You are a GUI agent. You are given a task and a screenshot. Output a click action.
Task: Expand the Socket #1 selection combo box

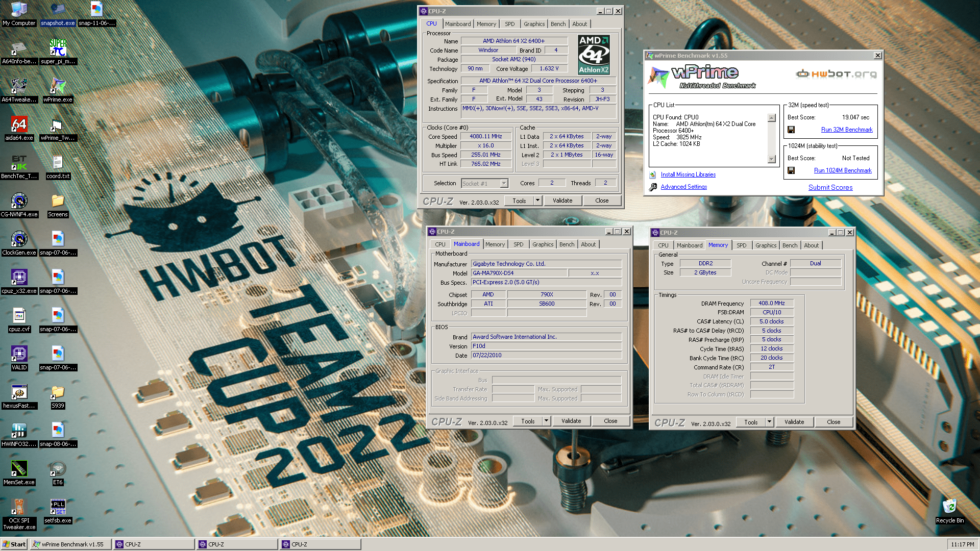pos(484,183)
